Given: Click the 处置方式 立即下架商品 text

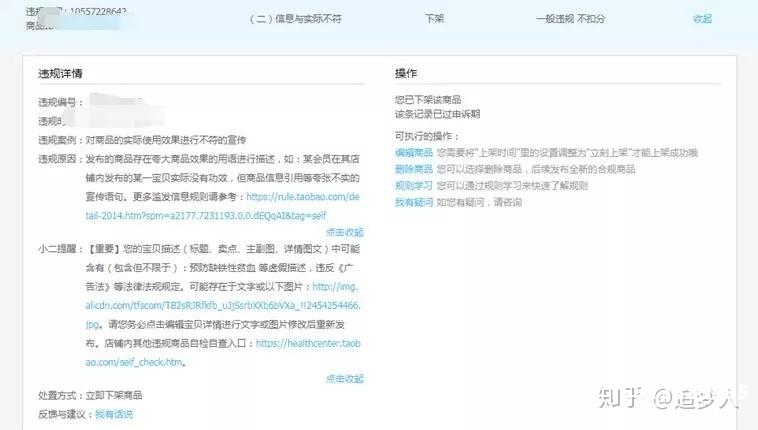Looking at the screenshot, I should click(x=91, y=397).
